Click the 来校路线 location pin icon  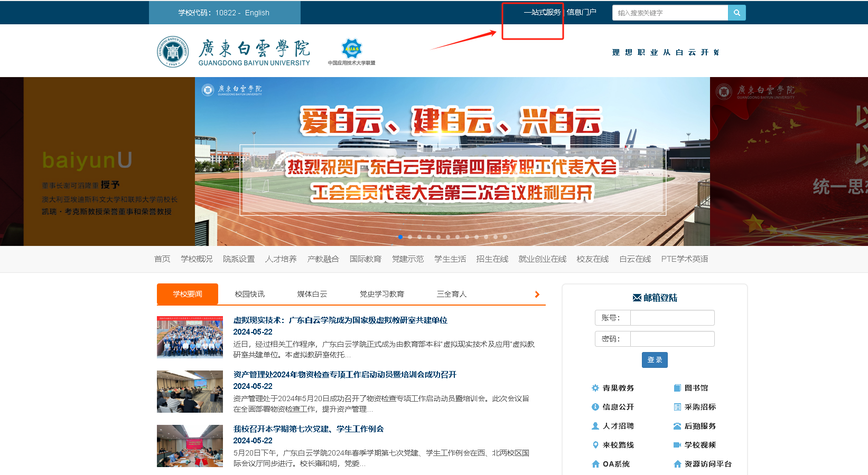pos(595,445)
